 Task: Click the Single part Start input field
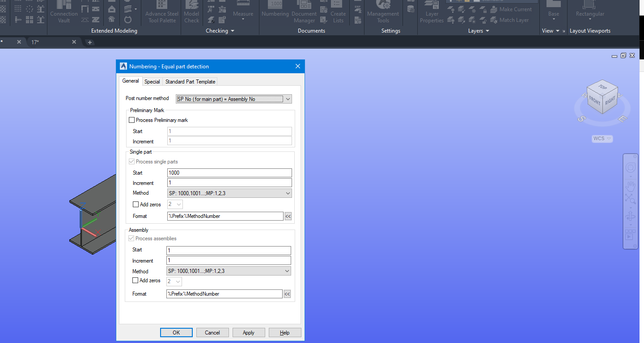pyautogui.click(x=229, y=173)
